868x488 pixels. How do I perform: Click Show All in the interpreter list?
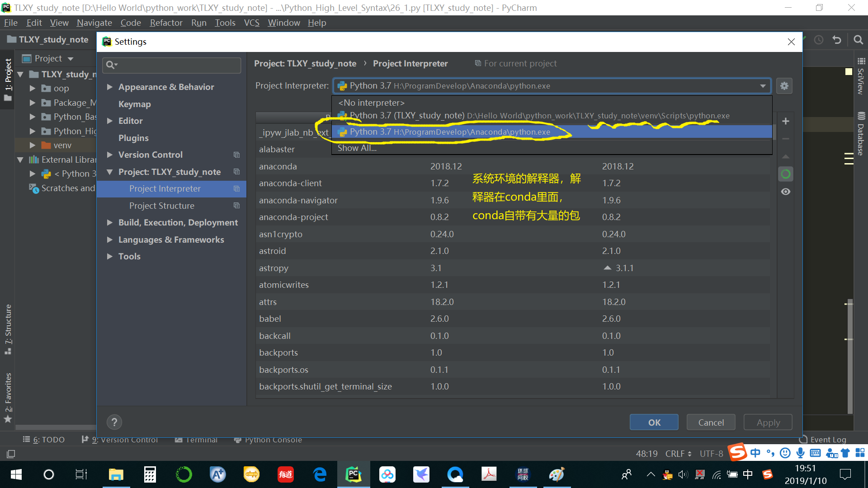[x=357, y=148]
